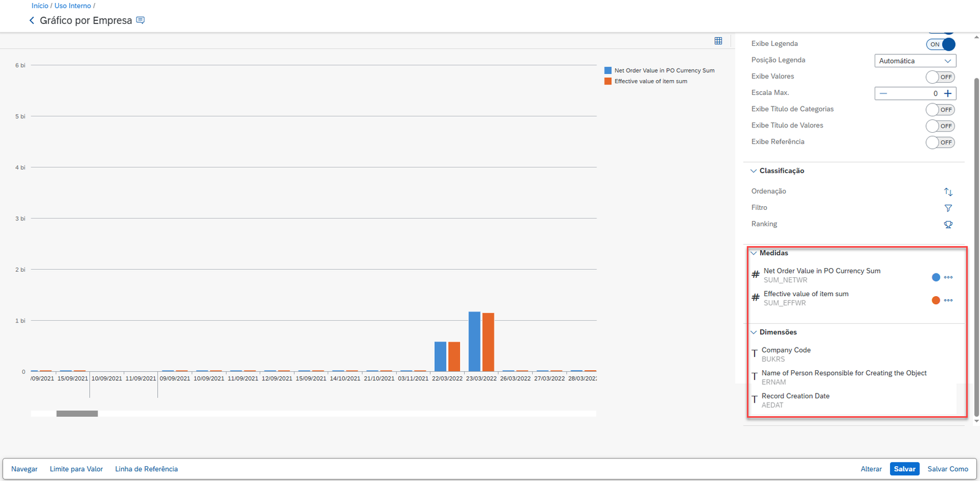Viewport: 980px width, 481px height.
Task: Open the Ordenação sort icon
Action: (948, 192)
